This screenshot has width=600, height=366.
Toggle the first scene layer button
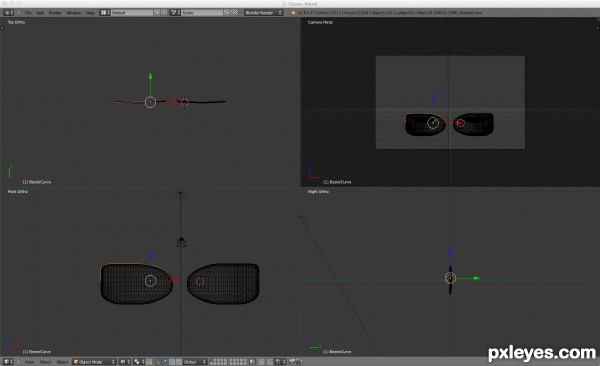point(212,360)
